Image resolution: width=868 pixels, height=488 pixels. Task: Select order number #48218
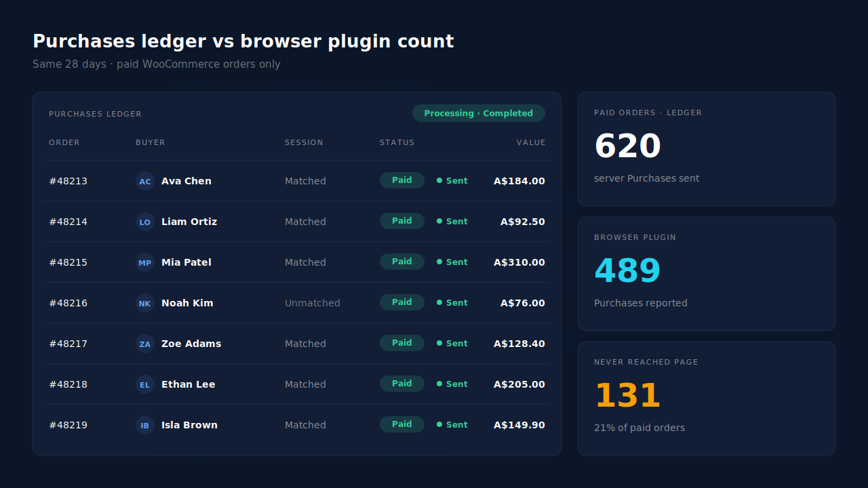click(x=68, y=384)
